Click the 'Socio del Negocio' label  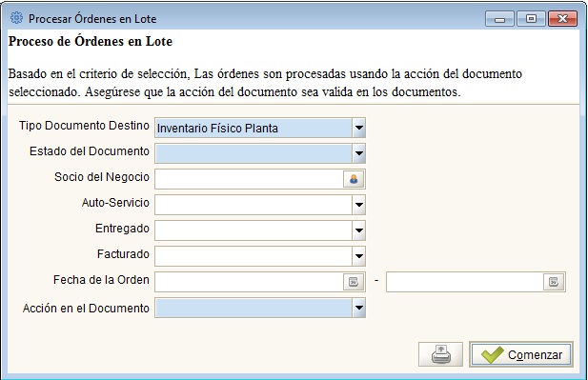point(102,177)
